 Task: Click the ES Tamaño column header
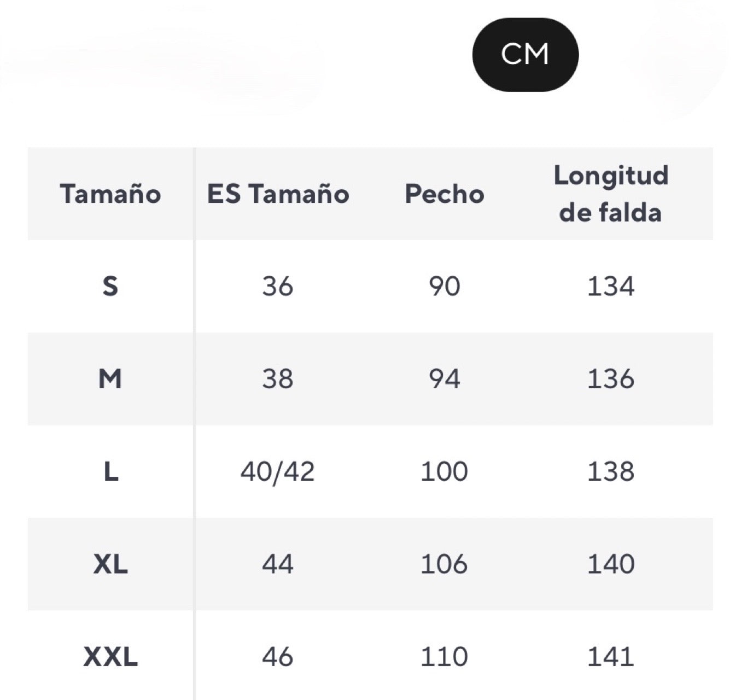pos(278,194)
